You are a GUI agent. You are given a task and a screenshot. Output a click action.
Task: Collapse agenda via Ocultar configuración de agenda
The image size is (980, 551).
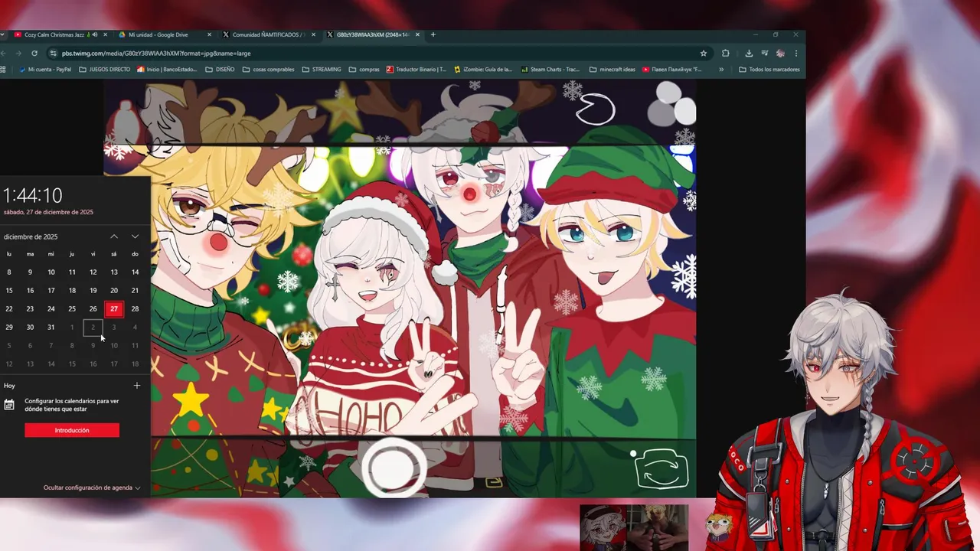tap(92, 487)
